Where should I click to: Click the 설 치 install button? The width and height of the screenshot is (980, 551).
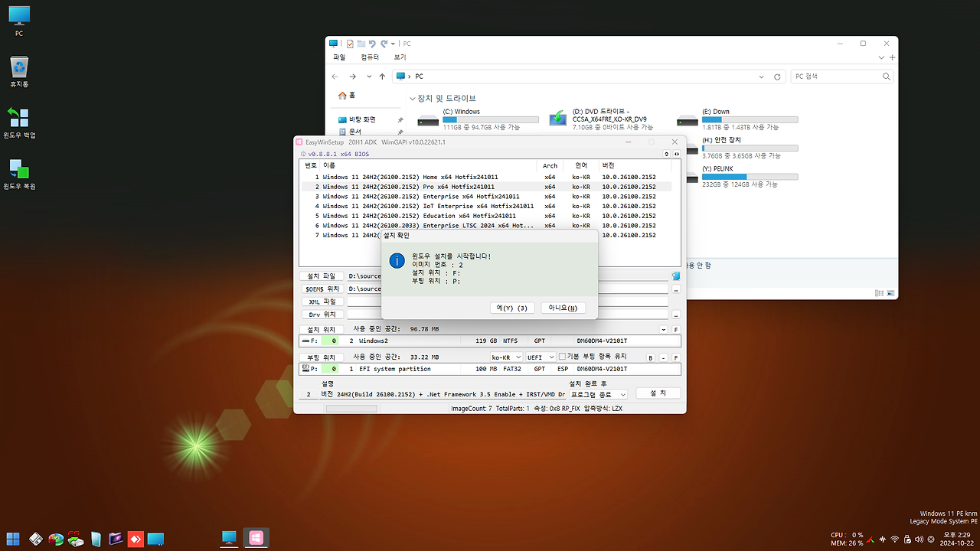coord(658,393)
